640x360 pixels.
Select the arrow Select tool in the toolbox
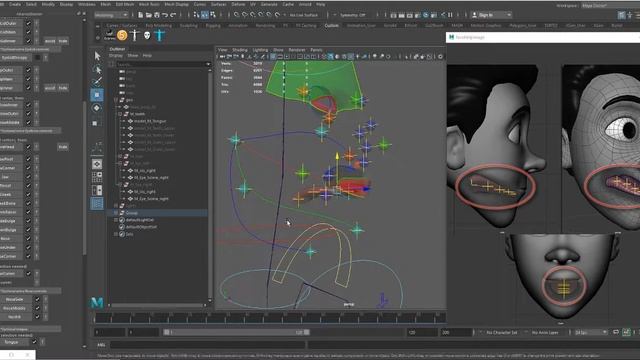click(x=97, y=56)
